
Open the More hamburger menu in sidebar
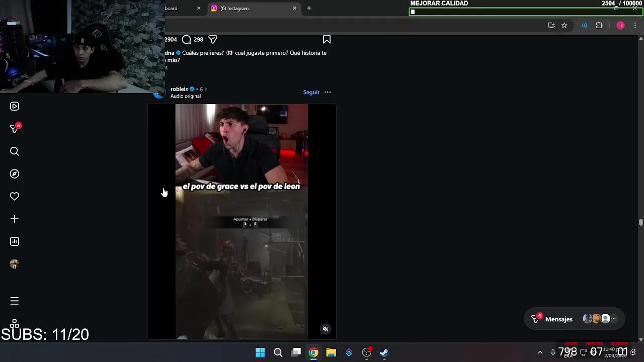coord(14,301)
